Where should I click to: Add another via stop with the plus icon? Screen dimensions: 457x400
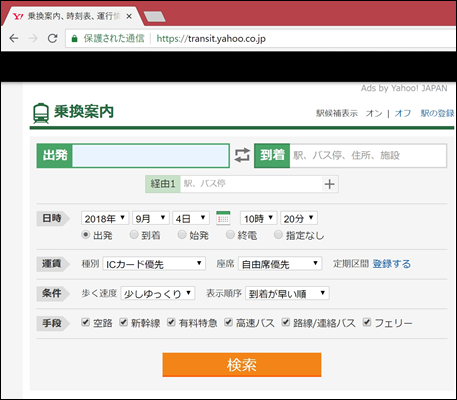pyautogui.click(x=330, y=184)
